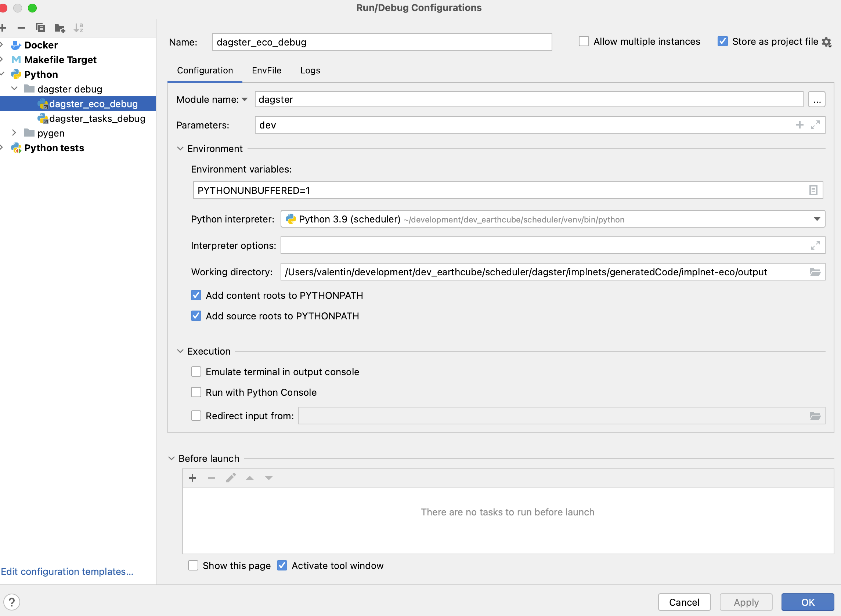Expand the Interpreter options field
Screen dimensions: 841x616
coord(815,245)
